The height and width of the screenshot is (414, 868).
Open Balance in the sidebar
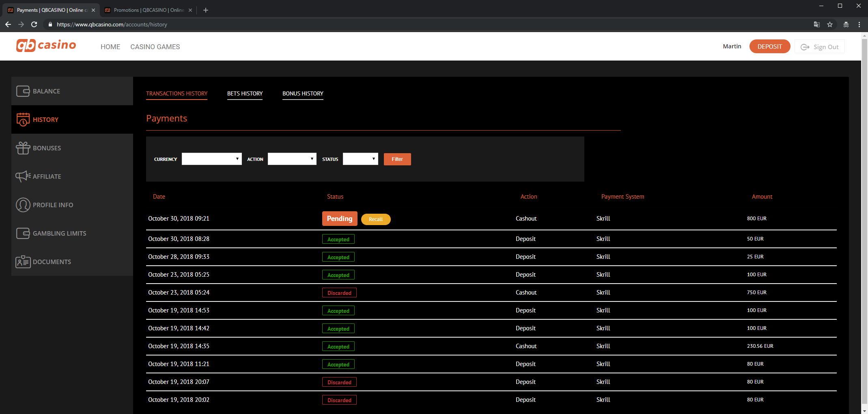click(x=72, y=91)
